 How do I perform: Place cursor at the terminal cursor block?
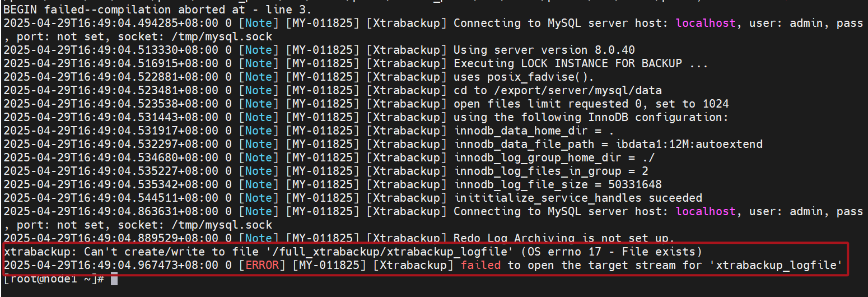114,279
